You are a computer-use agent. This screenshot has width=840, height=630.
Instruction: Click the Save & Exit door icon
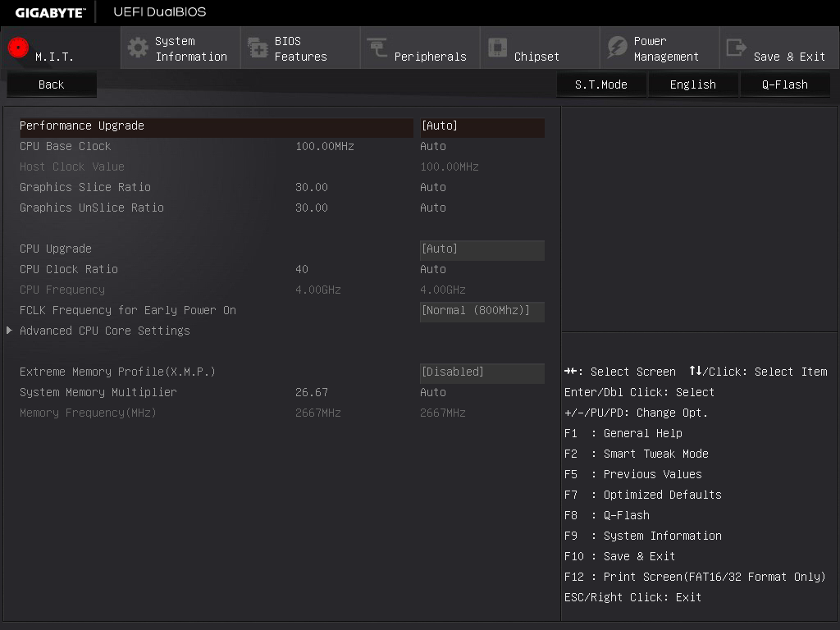click(x=736, y=48)
